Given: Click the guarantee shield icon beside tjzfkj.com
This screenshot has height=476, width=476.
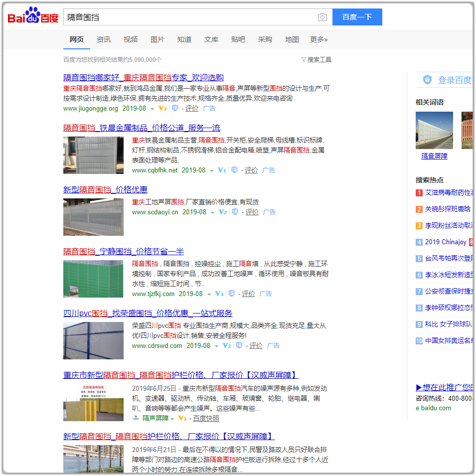Looking at the screenshot, I should coord(231,294).
